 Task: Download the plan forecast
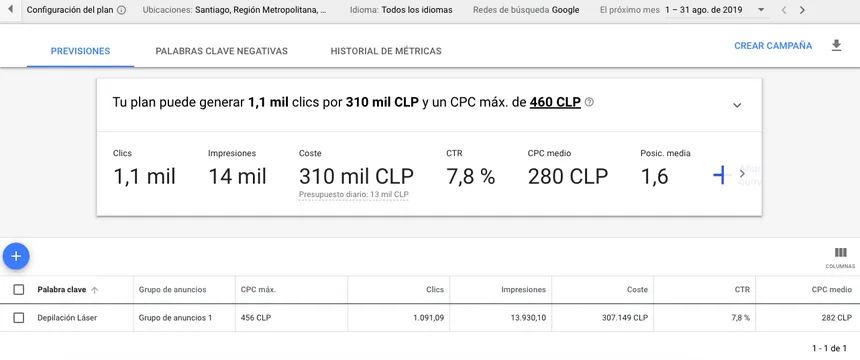(836, 46)
